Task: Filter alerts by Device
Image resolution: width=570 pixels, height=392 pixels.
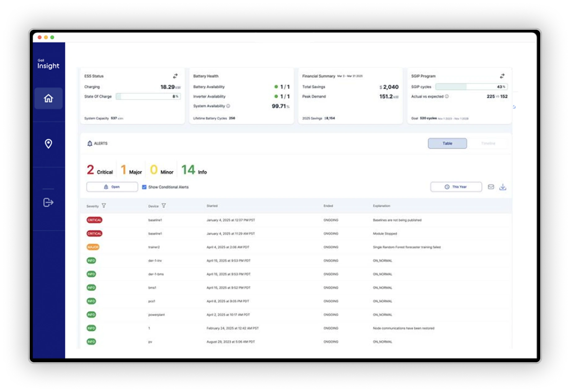Action: click(x=164, y=206)
